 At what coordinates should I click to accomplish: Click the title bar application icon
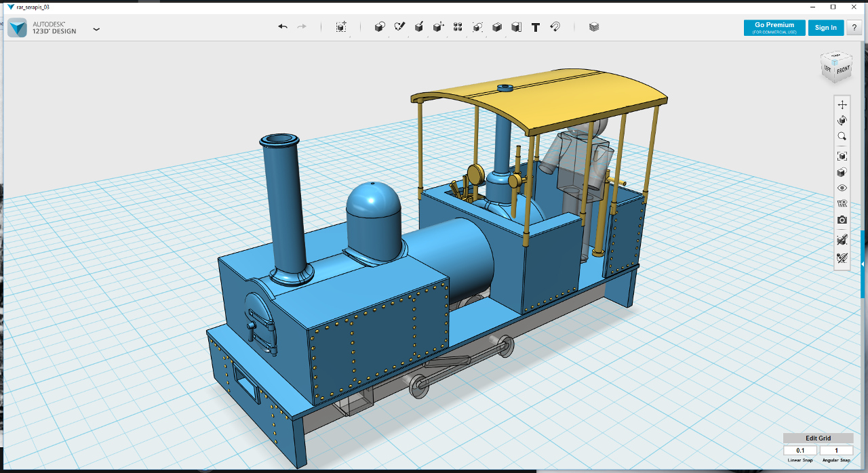[x=10, y=7]
